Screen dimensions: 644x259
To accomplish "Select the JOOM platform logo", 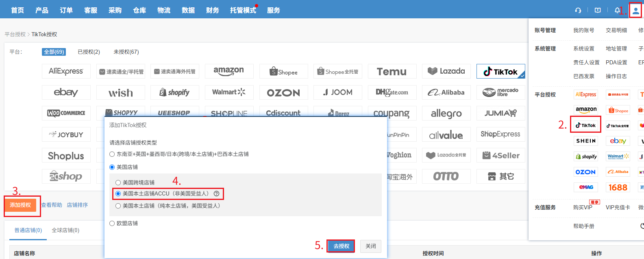I will tap(338, 92).
